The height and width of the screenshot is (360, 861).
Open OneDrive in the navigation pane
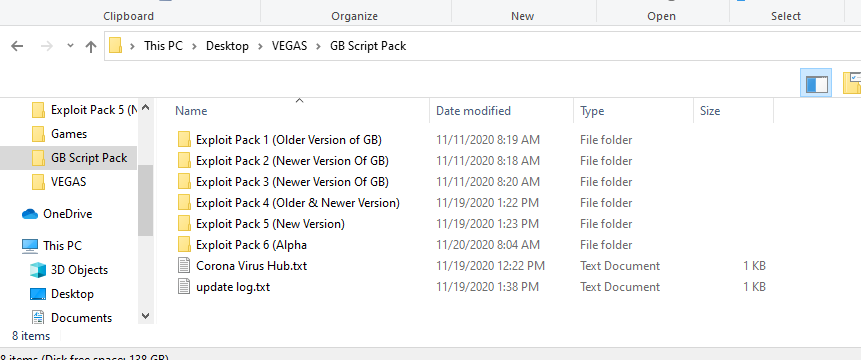point(68,214)
